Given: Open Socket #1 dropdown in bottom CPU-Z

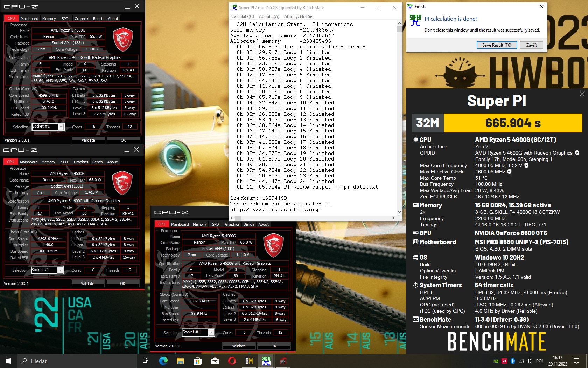Looking at the screenshot, I should point(211,332).
